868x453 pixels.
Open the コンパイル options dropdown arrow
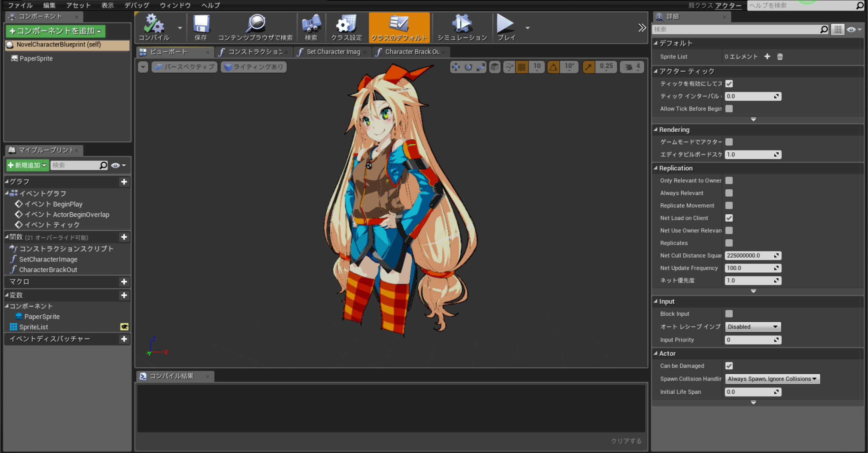180,28
